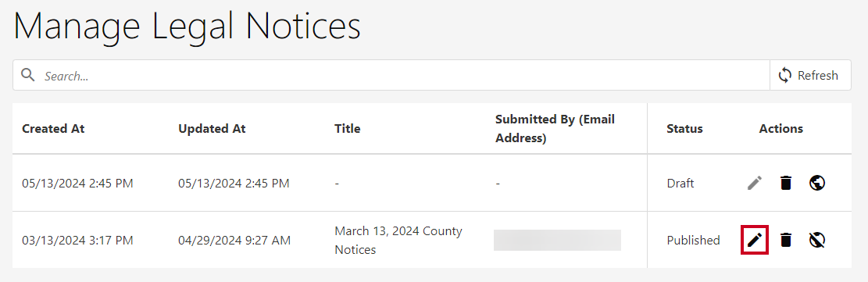Delete the Published legal notice
Viewport: 868px width, 282px height.
pyautogui.click(x=785, y=240)
